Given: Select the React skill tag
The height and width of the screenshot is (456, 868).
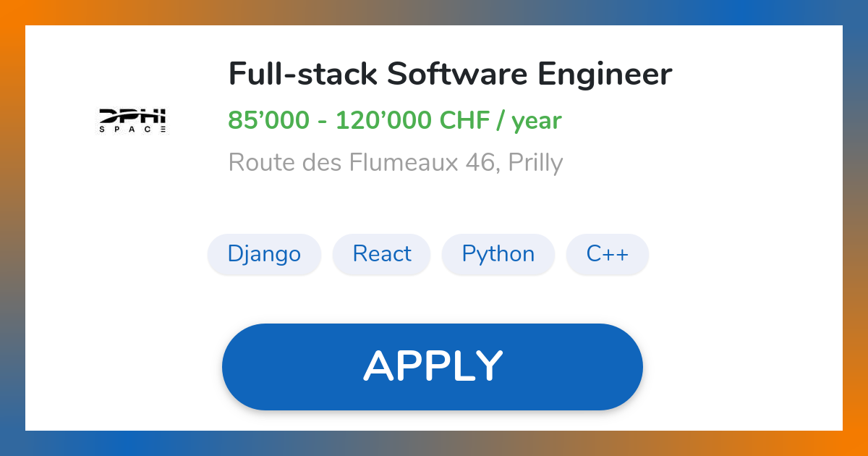Looking at the screenshot, I should click(381, 254).
